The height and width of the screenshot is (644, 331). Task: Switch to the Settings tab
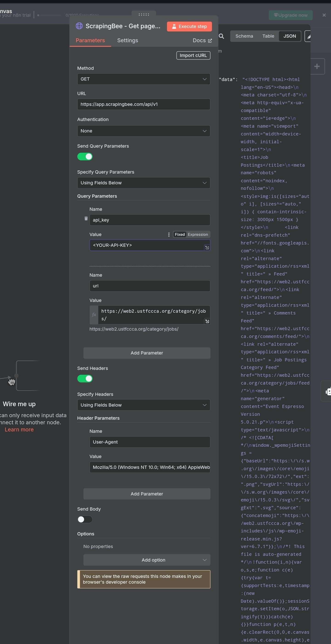(127, 40)
